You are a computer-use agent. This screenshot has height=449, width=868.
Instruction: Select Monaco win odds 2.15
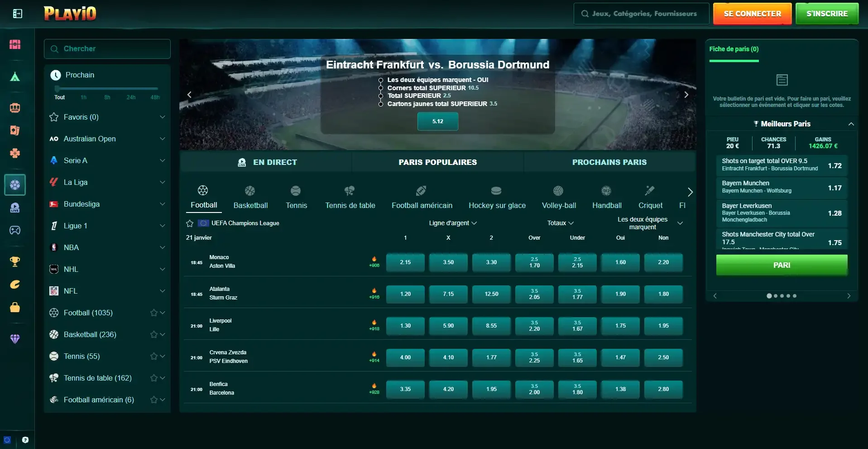[405, 262]
